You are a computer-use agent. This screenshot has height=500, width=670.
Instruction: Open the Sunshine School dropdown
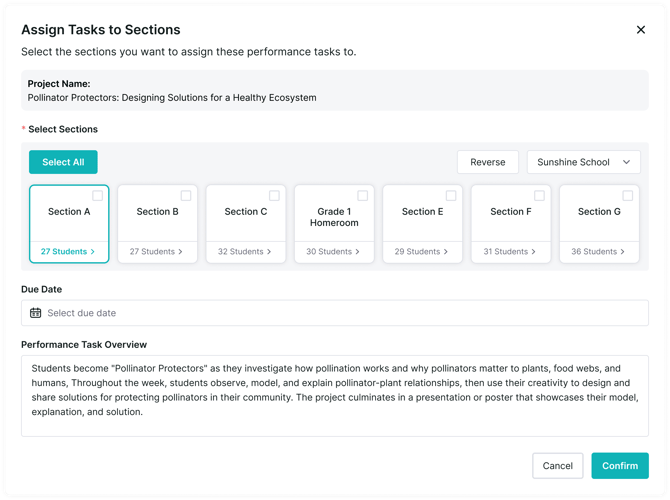584,162
